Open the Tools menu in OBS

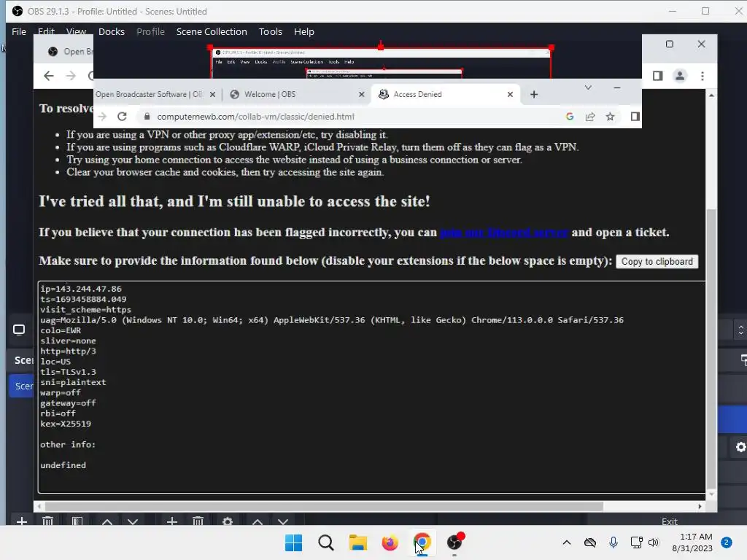pyautogui.click(x=270, y=31)
